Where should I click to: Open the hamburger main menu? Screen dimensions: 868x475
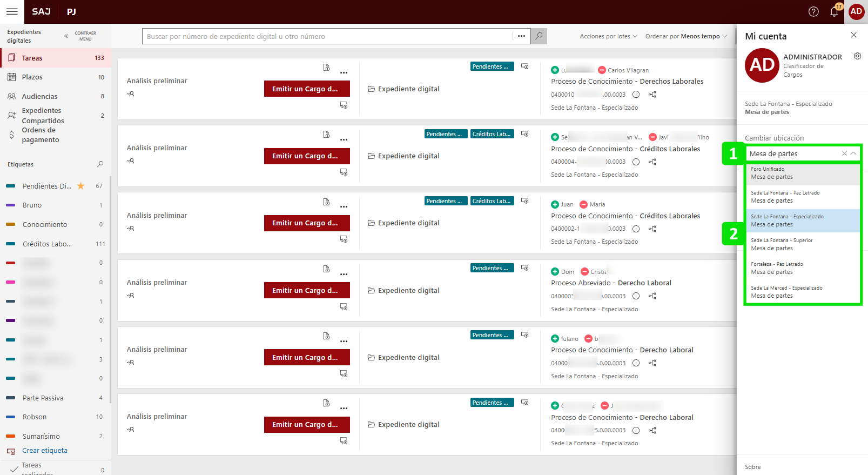tap(12, 11)
